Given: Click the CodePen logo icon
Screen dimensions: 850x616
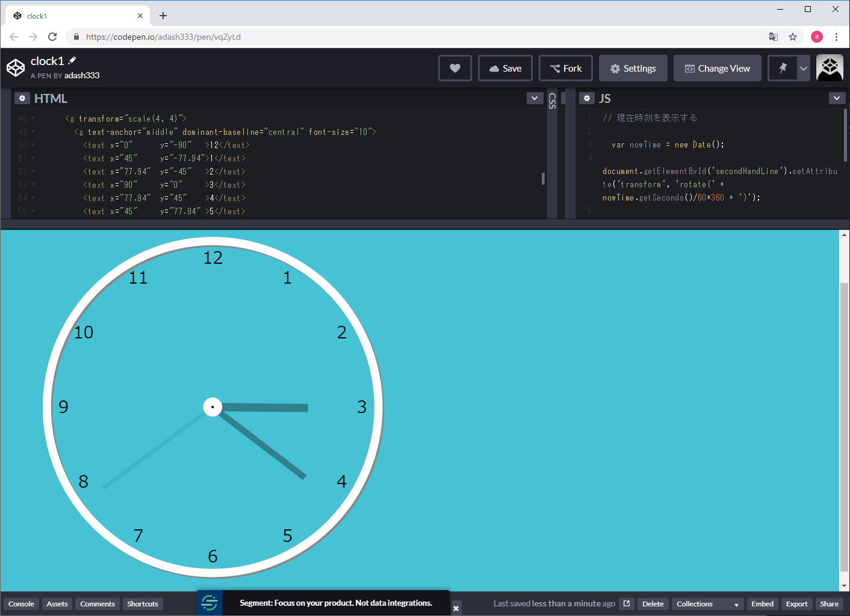Looking at the screenshot, I should click(x=16, y=68).
